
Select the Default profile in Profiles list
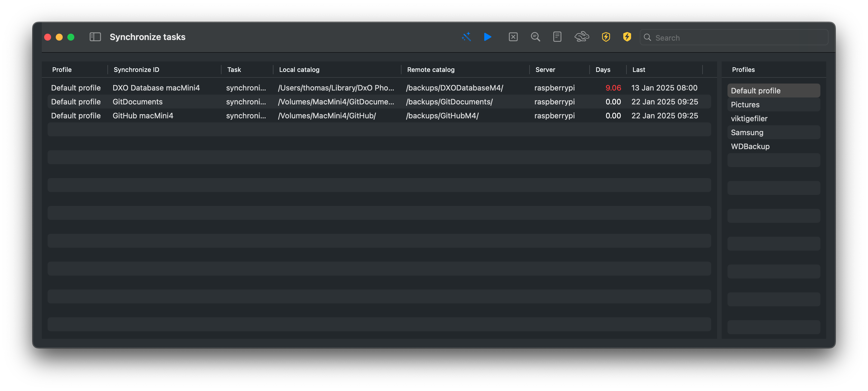click(773, 90)
